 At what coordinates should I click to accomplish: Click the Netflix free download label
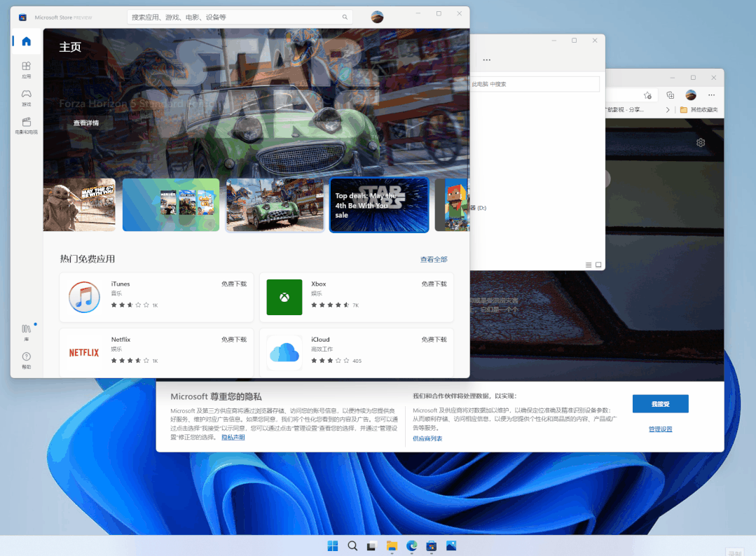(x=234, y=340)
